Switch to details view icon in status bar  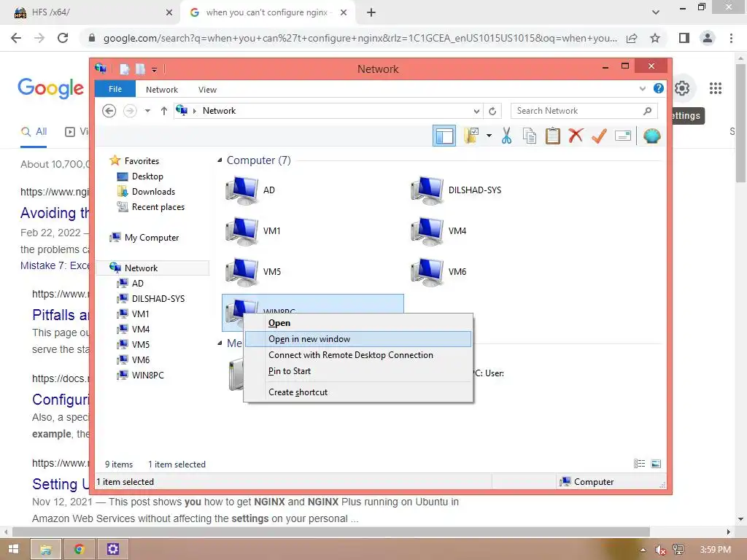(x=639, y=464)
